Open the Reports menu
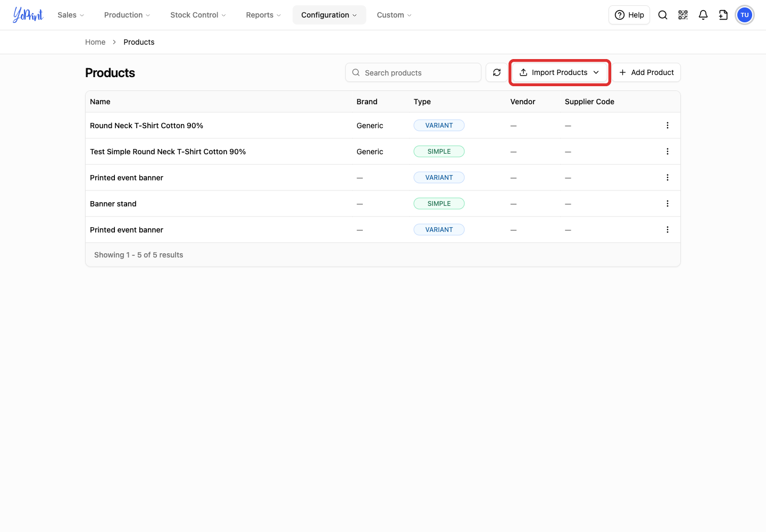 pyautogui.click(x=263, y=15)
